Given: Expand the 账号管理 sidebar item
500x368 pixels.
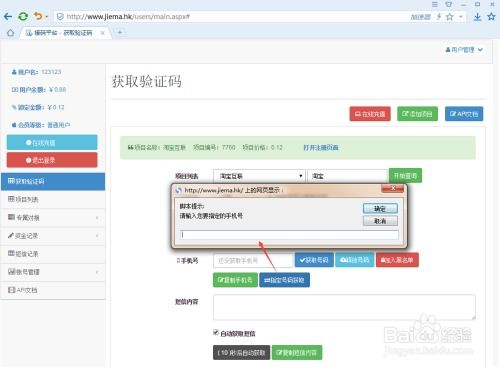Looking at the screenshot, I should (53, 272).
